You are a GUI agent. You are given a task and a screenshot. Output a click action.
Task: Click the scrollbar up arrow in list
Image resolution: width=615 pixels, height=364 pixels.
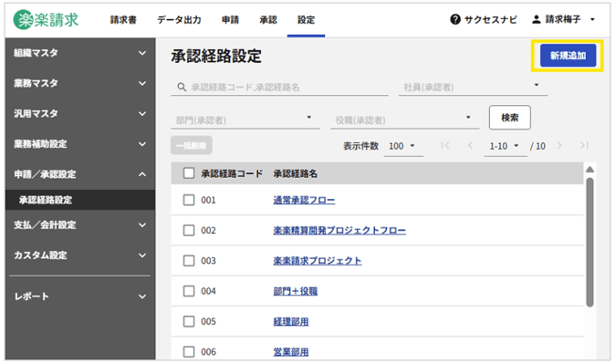[x=589, y=170]
